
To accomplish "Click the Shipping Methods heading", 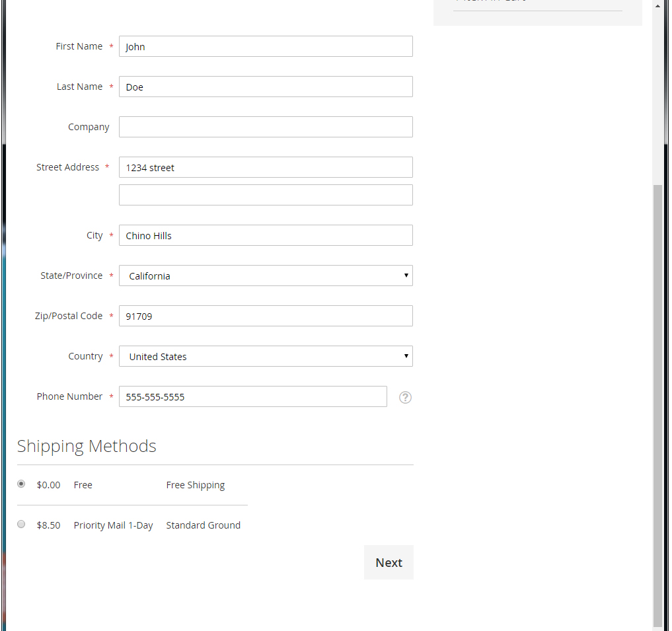I will [x=87, y=446].
